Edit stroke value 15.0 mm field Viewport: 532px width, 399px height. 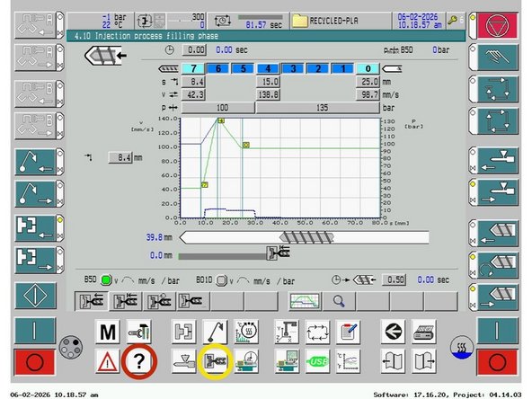coord(268,82)
